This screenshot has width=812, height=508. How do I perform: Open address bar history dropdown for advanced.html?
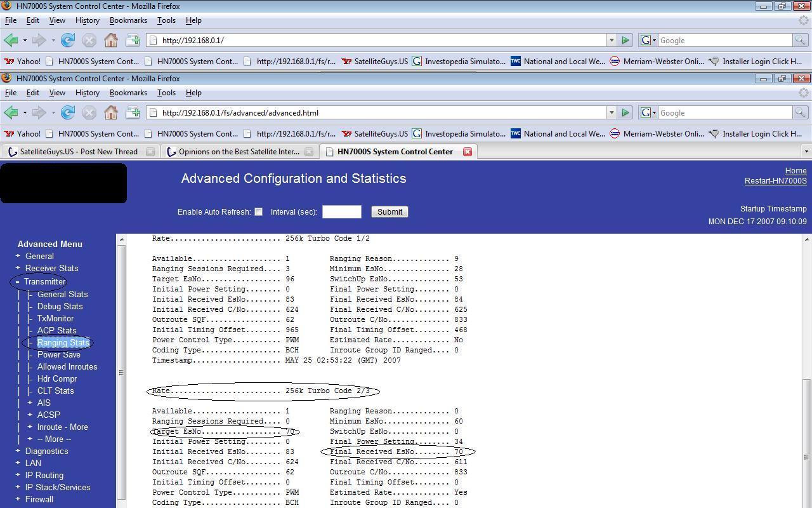(612, 112)
